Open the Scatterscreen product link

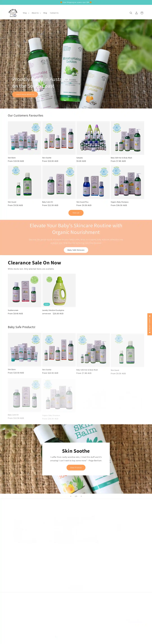point(13,310)
